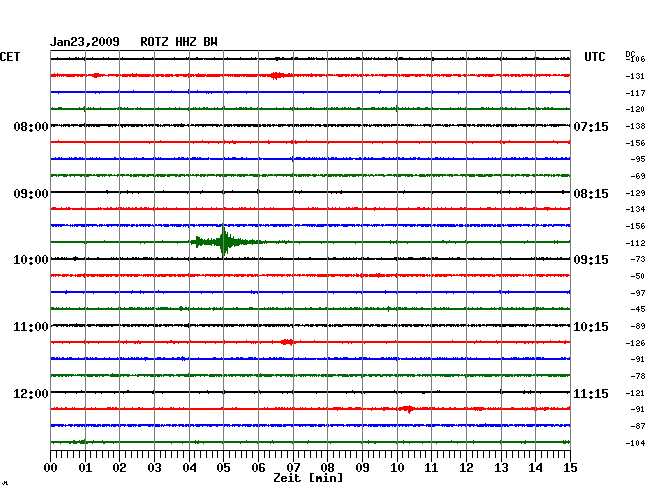Screen dimensions: 650x494
Task: Click minute tick label "10"
Action: 397,467
